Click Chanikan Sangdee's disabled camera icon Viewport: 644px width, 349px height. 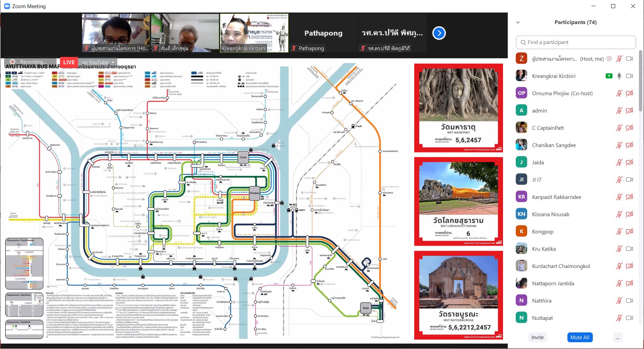click(x=629, y=145)
